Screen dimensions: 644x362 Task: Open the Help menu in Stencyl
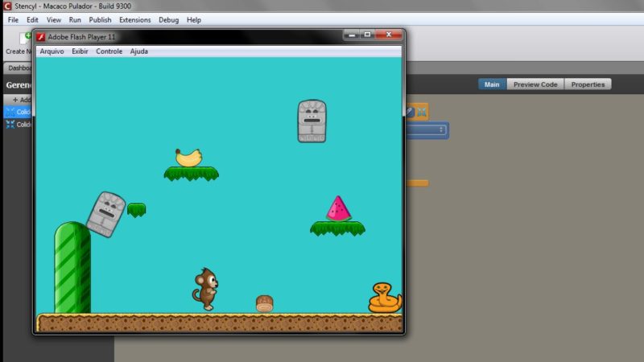193,19
